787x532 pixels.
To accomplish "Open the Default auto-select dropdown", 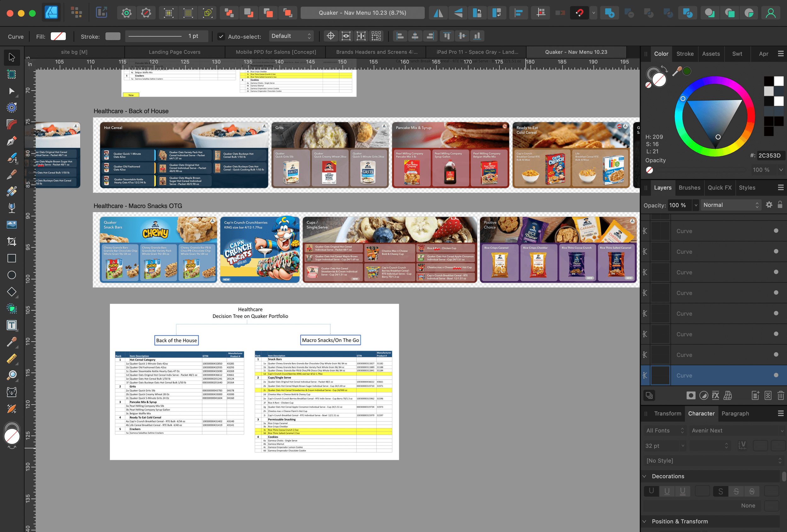I will tap(291, 36).
